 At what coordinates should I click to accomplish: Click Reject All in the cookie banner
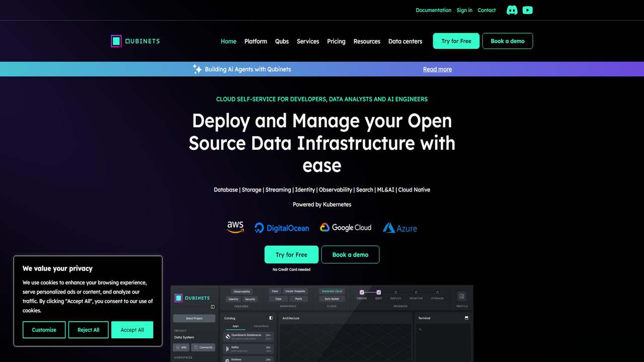tap(89, 330)
